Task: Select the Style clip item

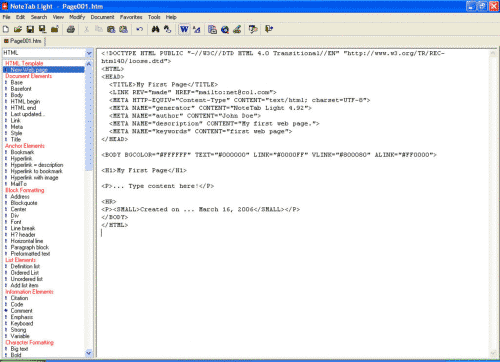Action: tap(16, 133)
